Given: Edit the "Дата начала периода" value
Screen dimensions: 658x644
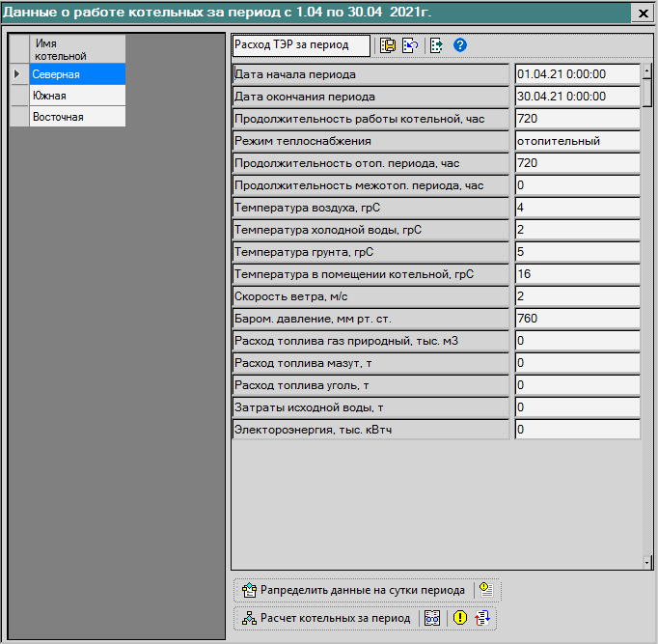Looking at the screenshot, I should tap(576, 74).
